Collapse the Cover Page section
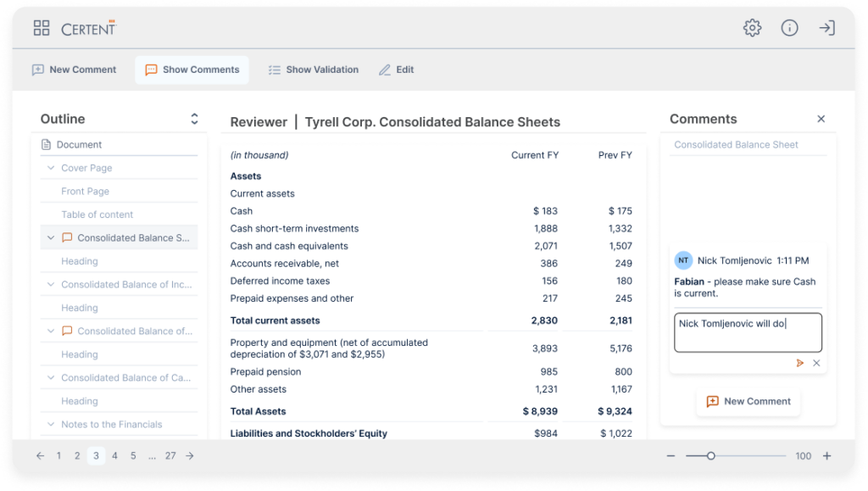Screen dimensions: 868x491 click(x=52, y=168)
